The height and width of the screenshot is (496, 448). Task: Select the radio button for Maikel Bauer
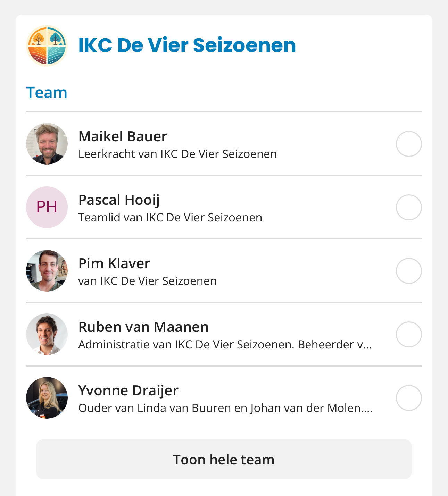(409, 144)
